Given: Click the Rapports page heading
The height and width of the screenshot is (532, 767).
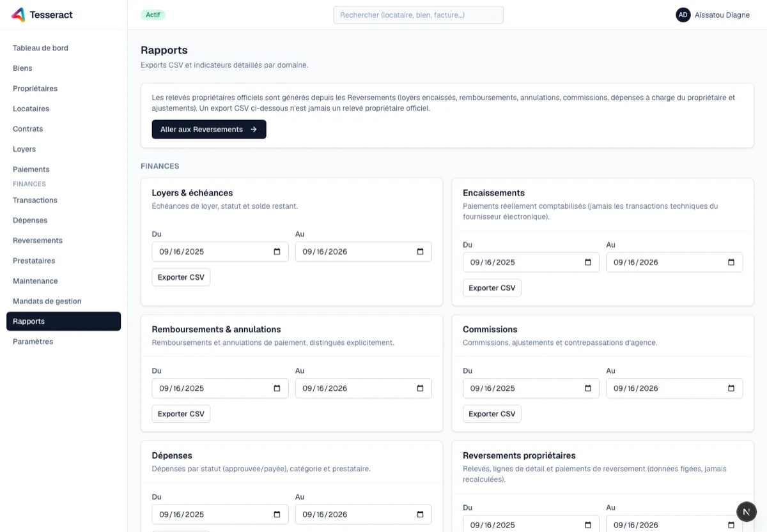Looking at the screenshot, I should [164, 50].
